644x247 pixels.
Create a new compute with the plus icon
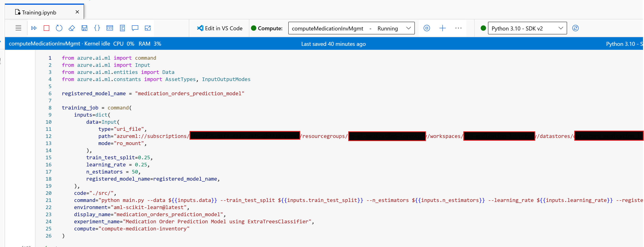tap(443, 28)
